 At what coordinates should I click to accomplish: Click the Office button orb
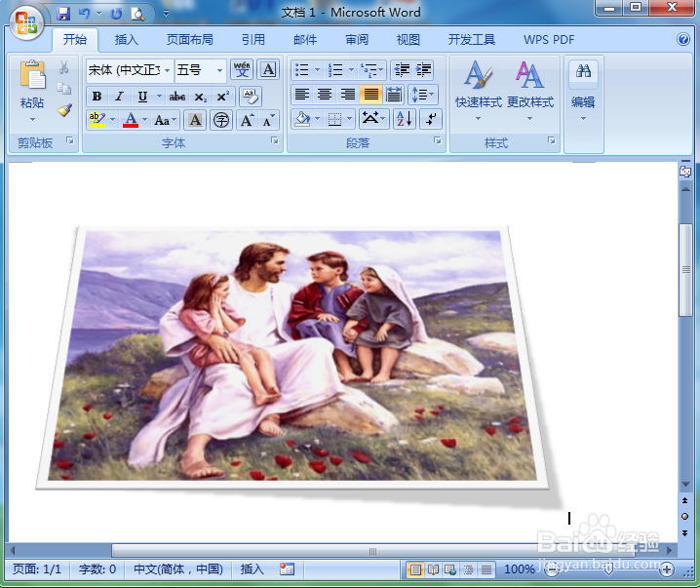pos(26,22)
